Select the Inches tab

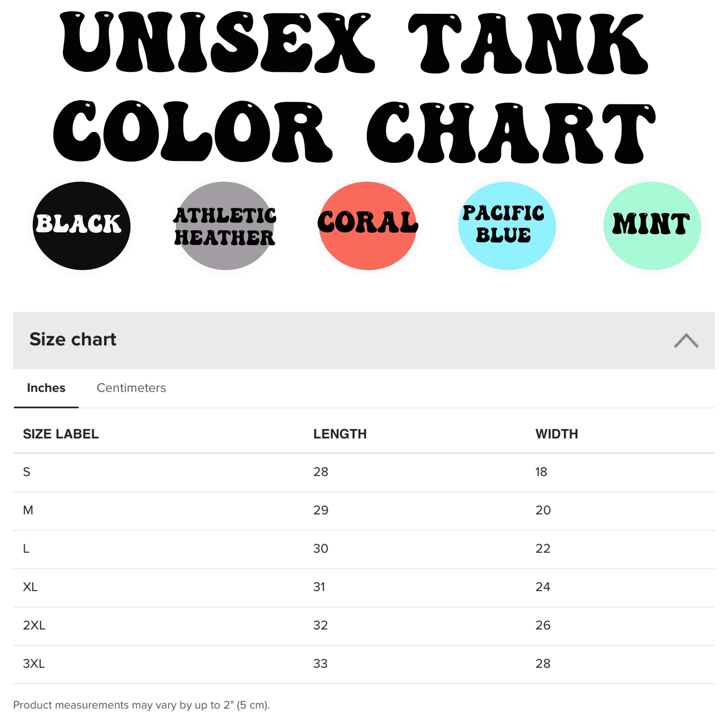coord(46,388)
